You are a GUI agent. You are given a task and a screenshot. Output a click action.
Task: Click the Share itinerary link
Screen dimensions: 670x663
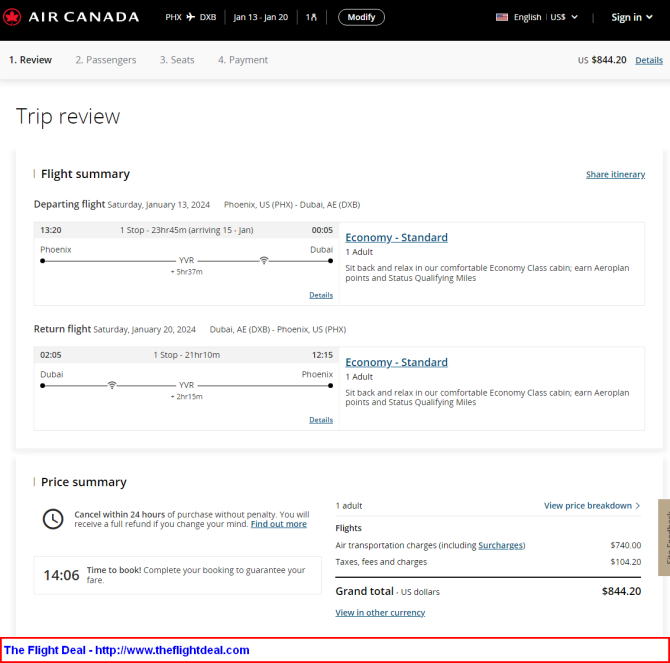[615, 174]
